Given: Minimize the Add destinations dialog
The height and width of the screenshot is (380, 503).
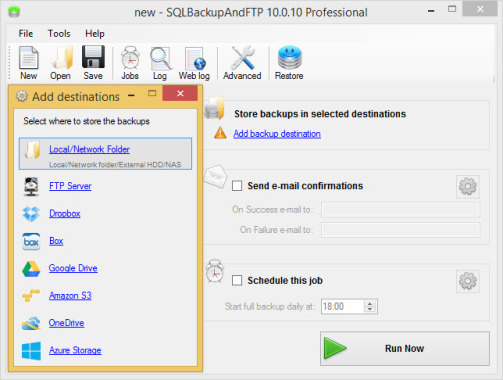Looking at the screenshot, I should 132,96.
